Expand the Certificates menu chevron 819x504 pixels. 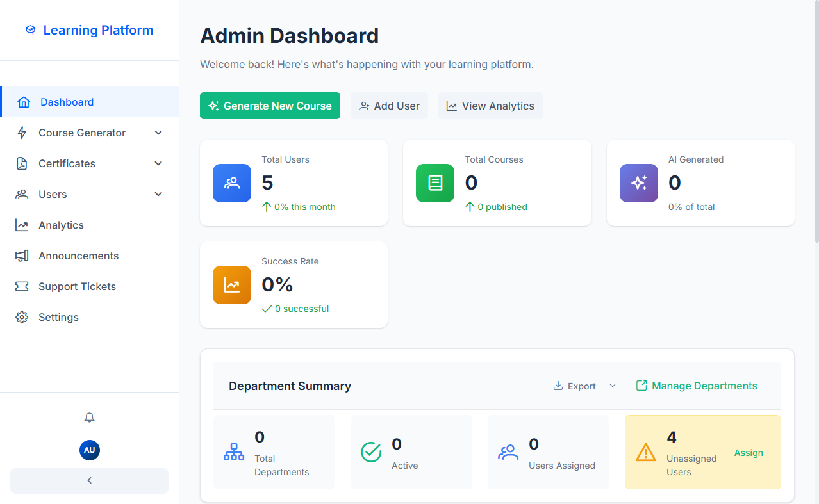158,163
